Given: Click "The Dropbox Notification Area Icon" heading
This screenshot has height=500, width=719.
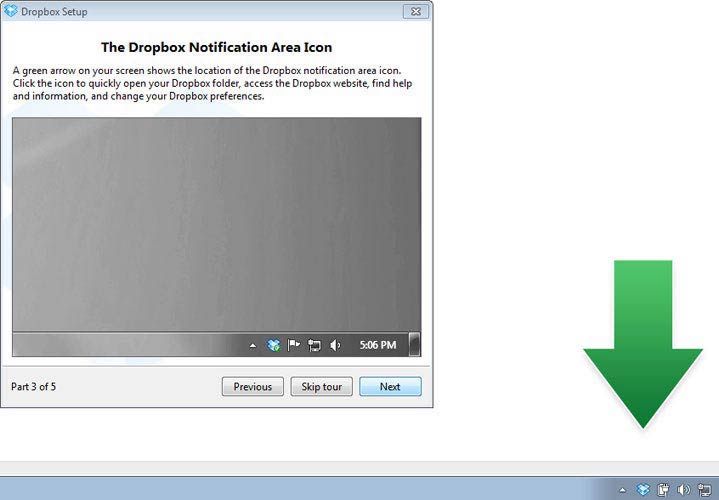Looking at the screenshot, I should 216,47.
